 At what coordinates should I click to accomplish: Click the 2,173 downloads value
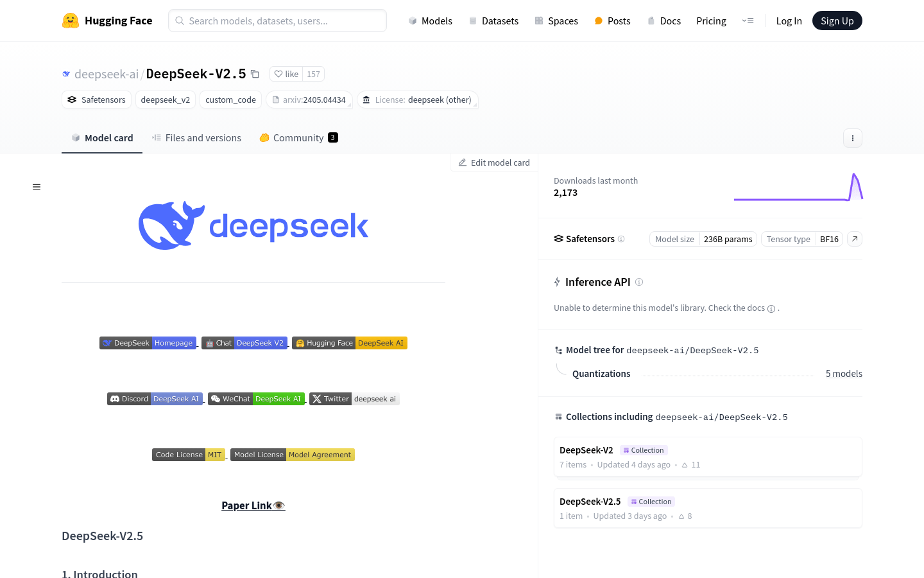point(565,193)
